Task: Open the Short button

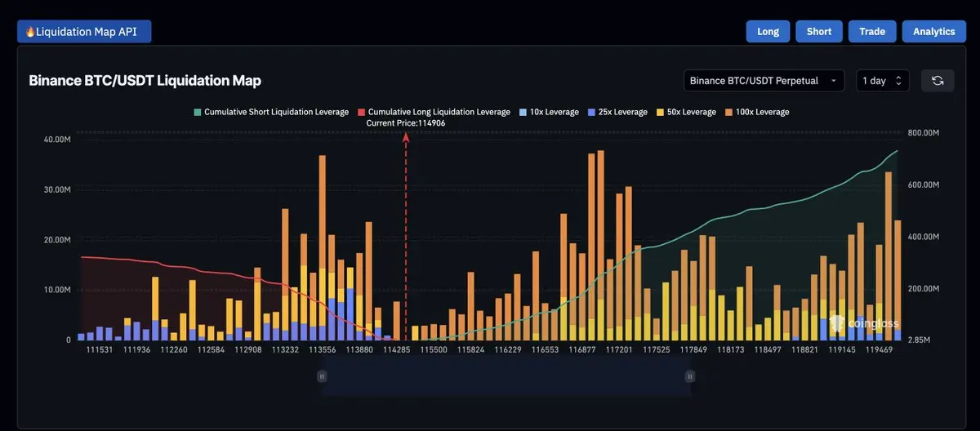Action: [x=819, y=31]
